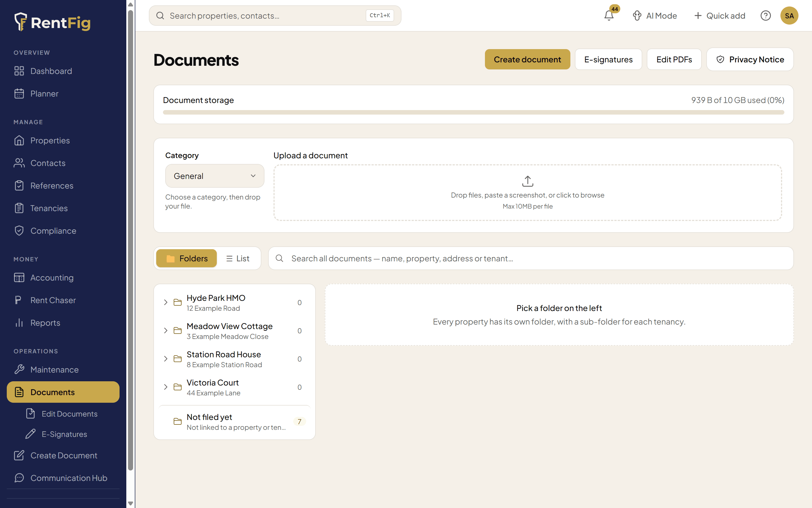This screenshot has height=508, width=812.
Task: Switch to Folders view
Action: click(187, 258)
